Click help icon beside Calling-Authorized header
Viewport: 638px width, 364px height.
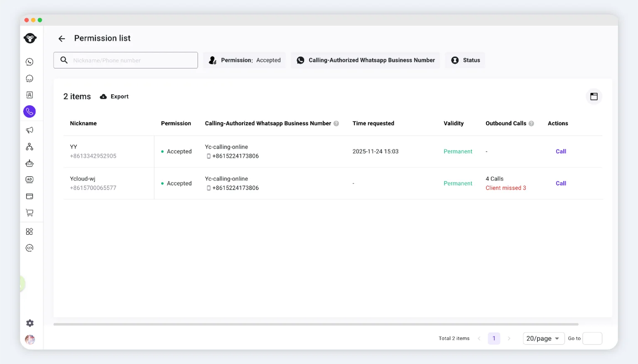[336, 124]
